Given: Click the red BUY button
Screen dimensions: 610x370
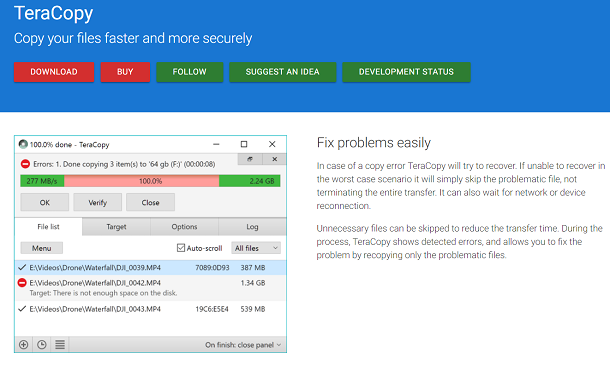Looking at the screenshot, I should (125, 72).
